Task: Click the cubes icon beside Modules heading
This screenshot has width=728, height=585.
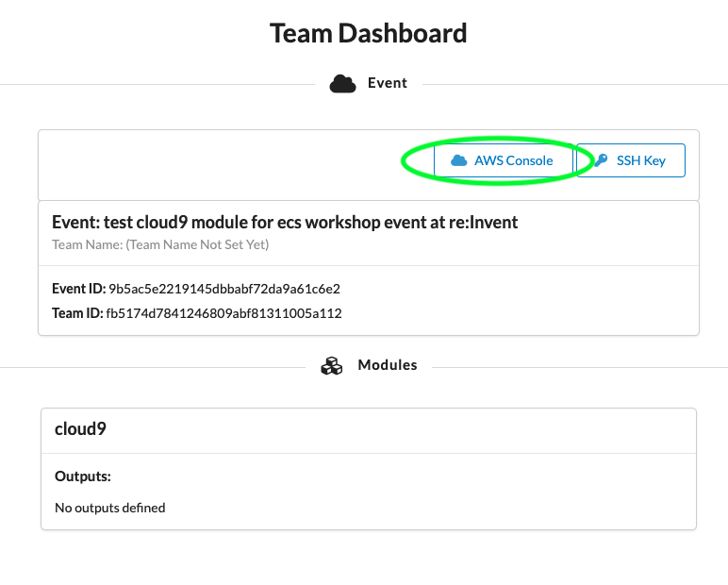Action: coord(332,366)
